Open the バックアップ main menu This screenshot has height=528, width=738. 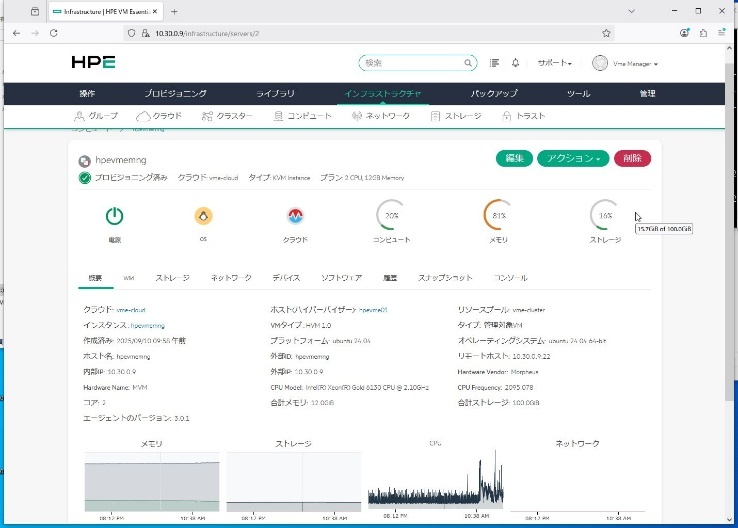point(494,93)
